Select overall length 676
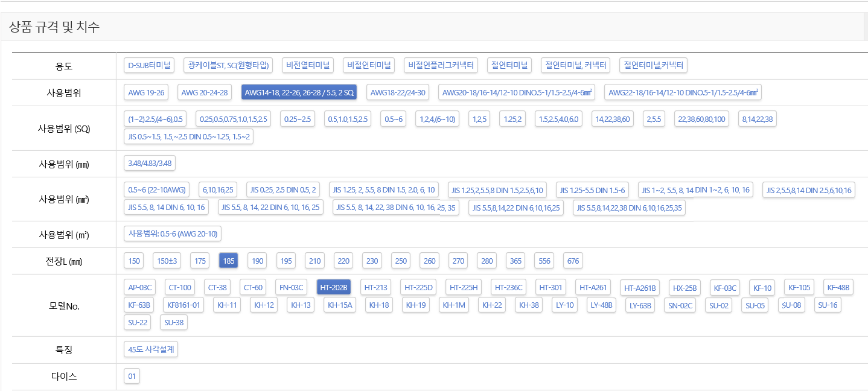This screenshot has width=868, height=391. tap(573, 261)
